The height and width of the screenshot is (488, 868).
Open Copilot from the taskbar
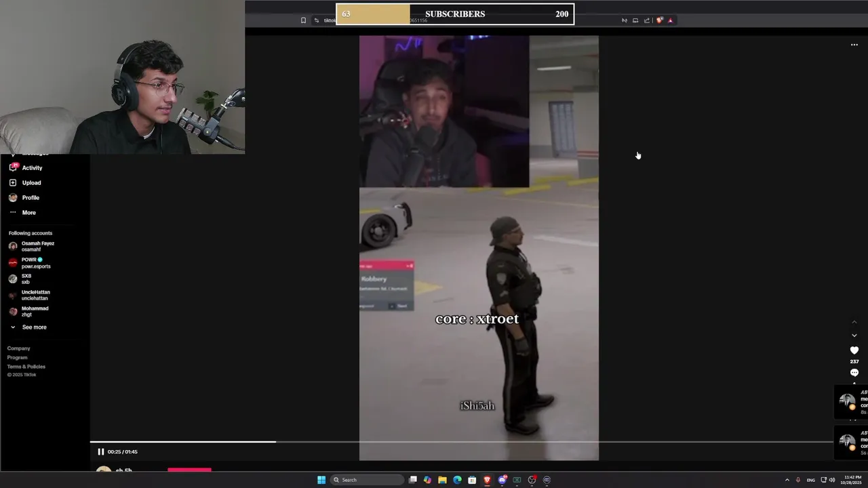tap(427, 480)
